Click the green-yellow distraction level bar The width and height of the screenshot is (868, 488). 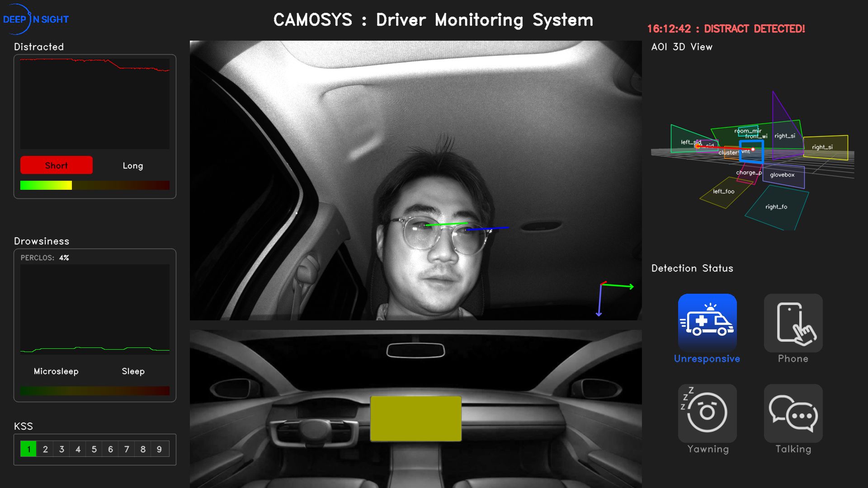(95, 185)
